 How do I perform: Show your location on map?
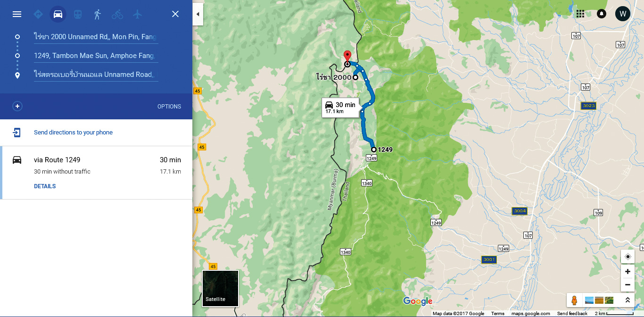(x=627, y=257)
